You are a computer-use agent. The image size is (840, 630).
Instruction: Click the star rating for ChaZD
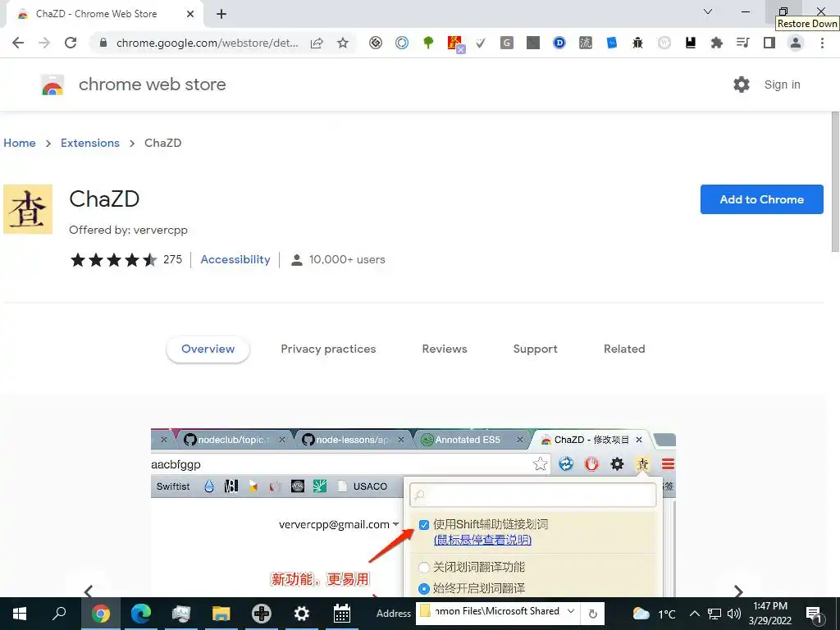tap(113, 260)
